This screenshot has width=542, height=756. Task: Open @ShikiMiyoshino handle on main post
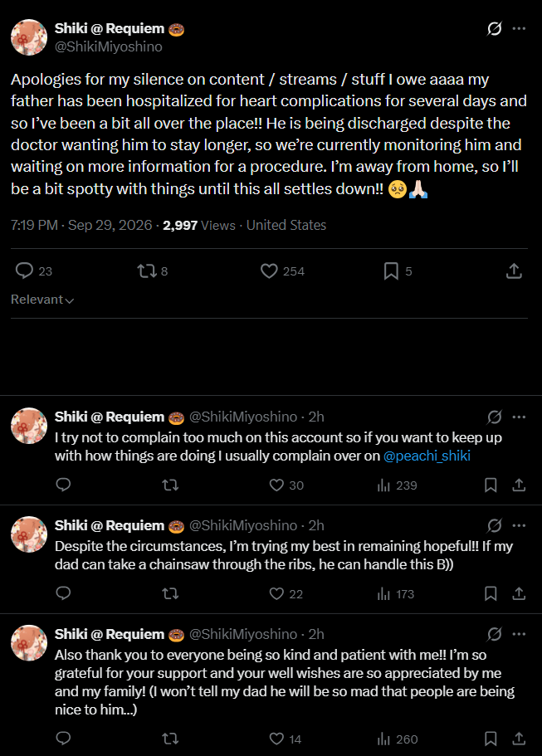click(109, 46)
